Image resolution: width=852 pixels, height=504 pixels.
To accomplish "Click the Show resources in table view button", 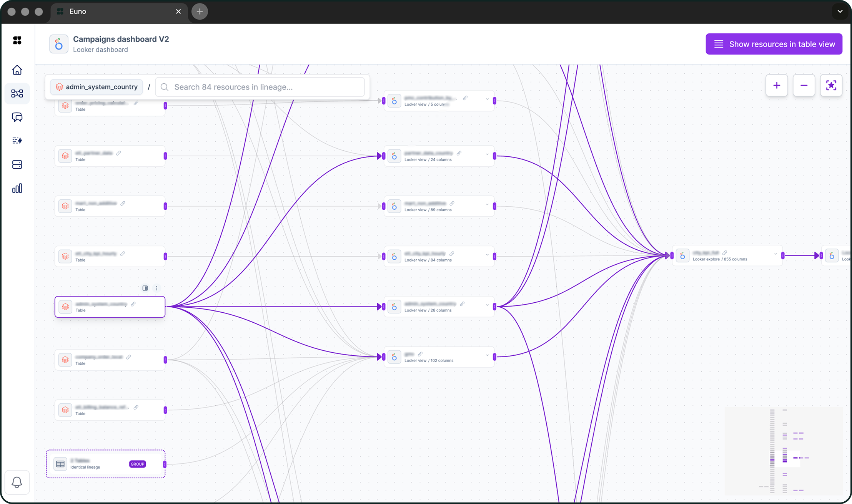I will click(x=774, y=44).
